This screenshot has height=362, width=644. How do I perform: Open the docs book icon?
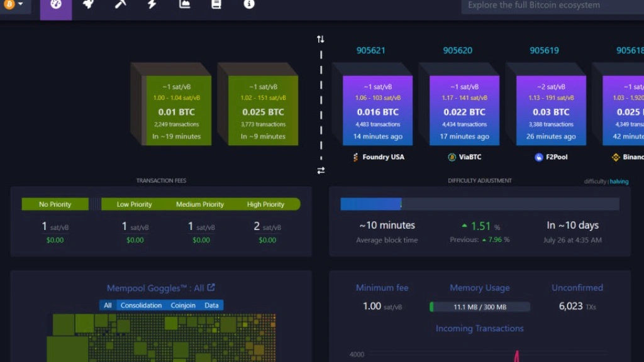coord(216,4)
